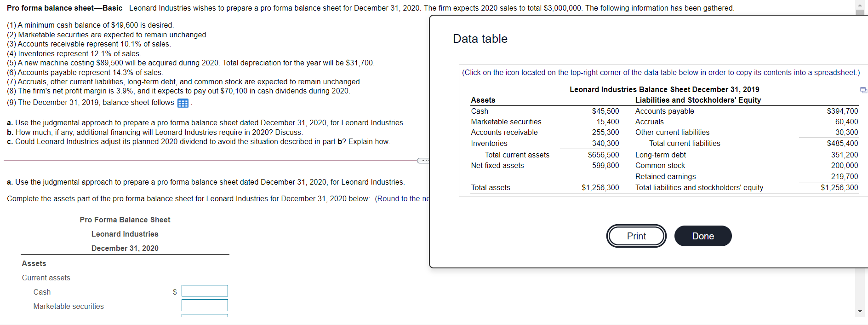This screenshot has width=868, height=325.
Task: Click item (8) net profit margin line
Action: coord(178,91)
